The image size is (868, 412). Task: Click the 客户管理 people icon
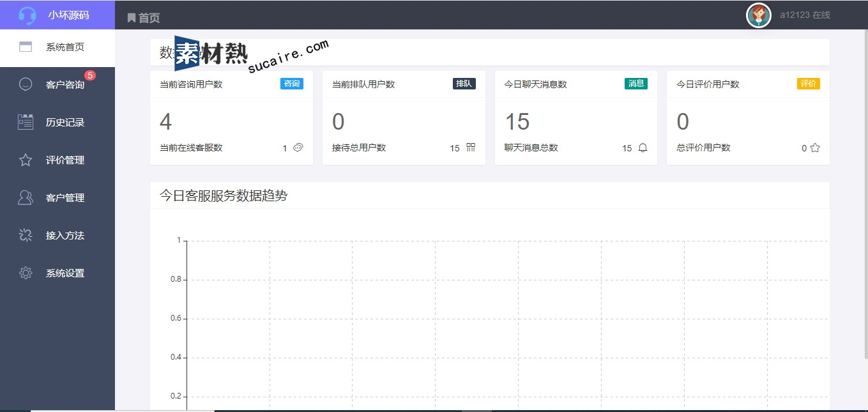click(x=26, y=197)
